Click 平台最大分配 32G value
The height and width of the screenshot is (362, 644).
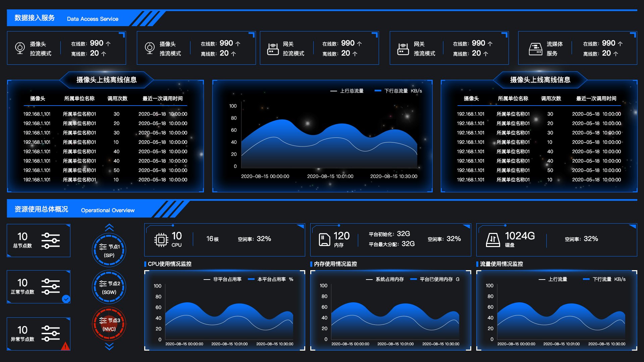(x=408, y=244)
